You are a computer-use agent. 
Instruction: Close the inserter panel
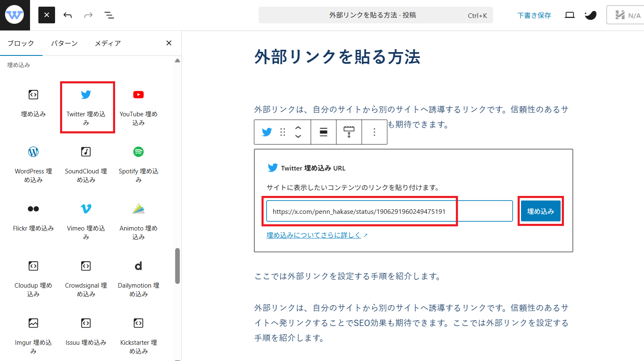(169, 43)
